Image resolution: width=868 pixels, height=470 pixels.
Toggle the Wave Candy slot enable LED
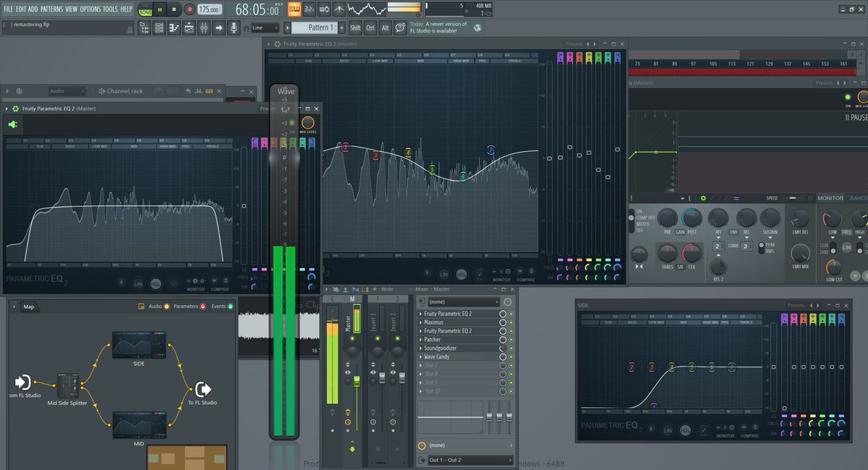pos(511,357)
